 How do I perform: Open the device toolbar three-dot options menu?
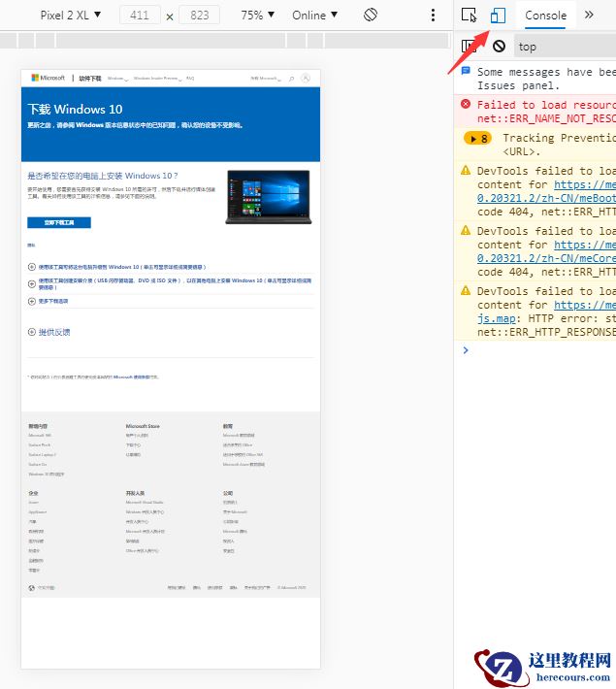tap(435, 16)
